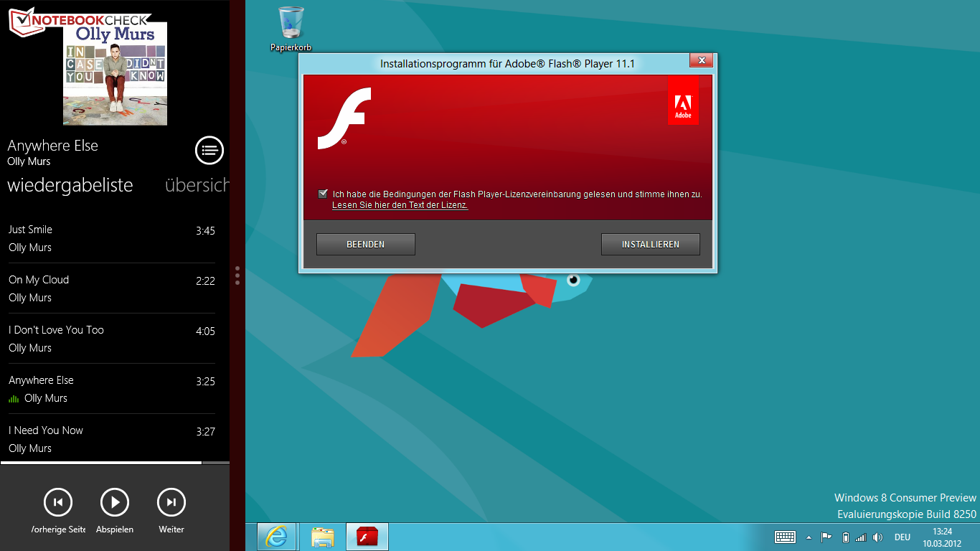Open the playlist options list icon
Screen dimensions: 980x551
209,151
